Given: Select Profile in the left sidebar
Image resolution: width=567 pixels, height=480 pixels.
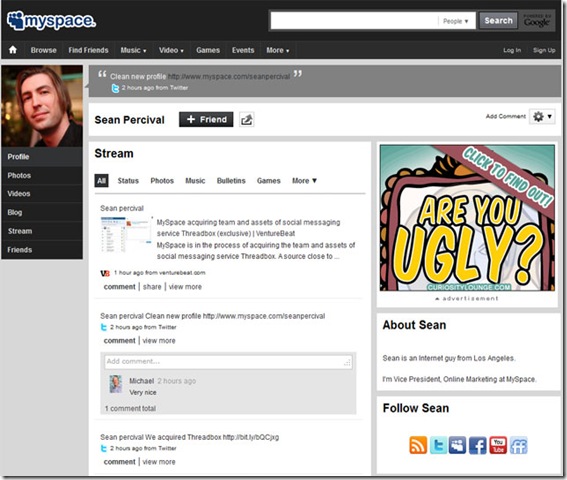Looking at the screenshot, I should coord(42,157).
